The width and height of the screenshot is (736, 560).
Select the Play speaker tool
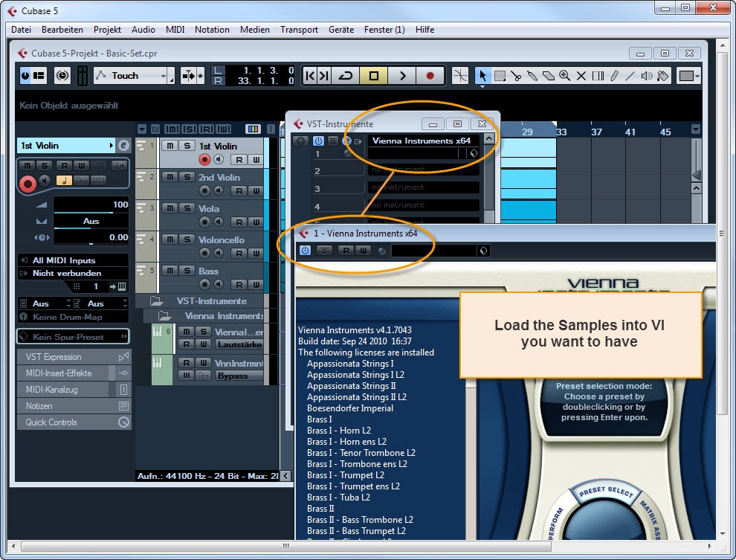coord(646,76)
